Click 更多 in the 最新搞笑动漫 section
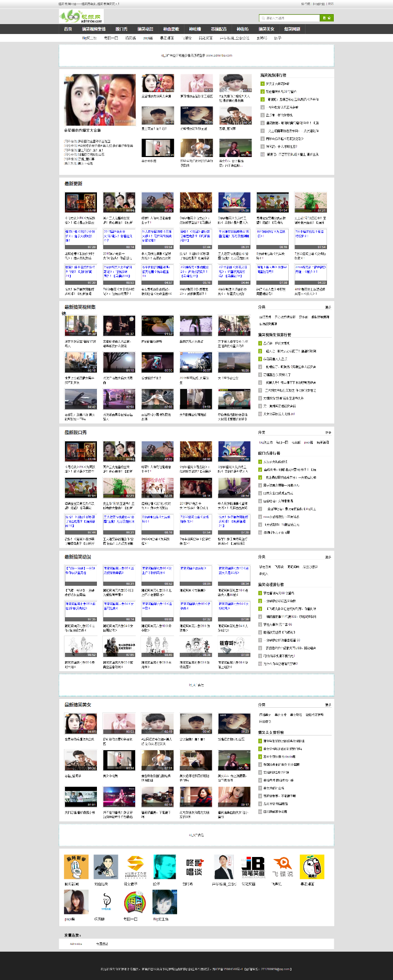 coord(328,557)
